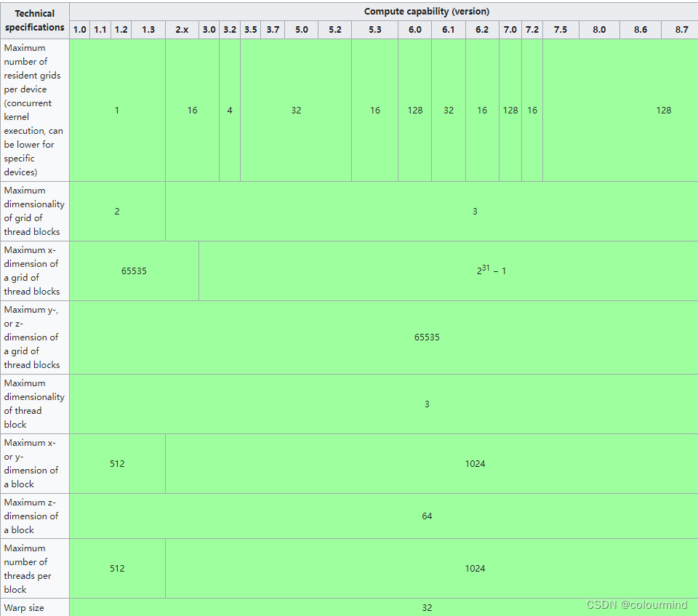Click 'Maximum y-, or z-dimension of a grid' label
The image size is (698, 616).
click(35, 337)
